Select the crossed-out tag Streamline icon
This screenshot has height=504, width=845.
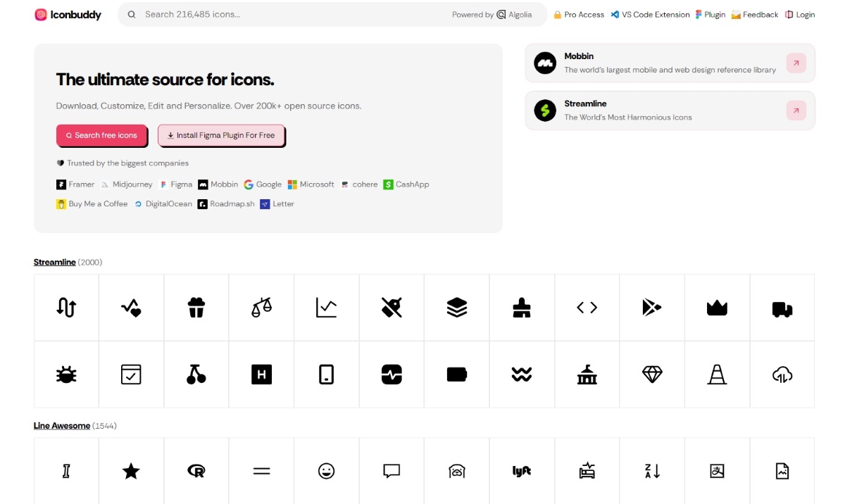click(x=392, y=308)
